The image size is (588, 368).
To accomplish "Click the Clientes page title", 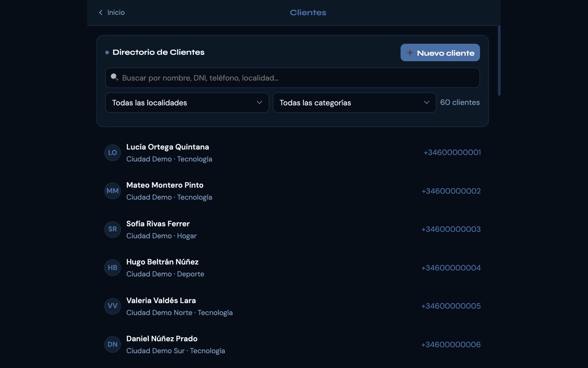I will coord(308,13).
